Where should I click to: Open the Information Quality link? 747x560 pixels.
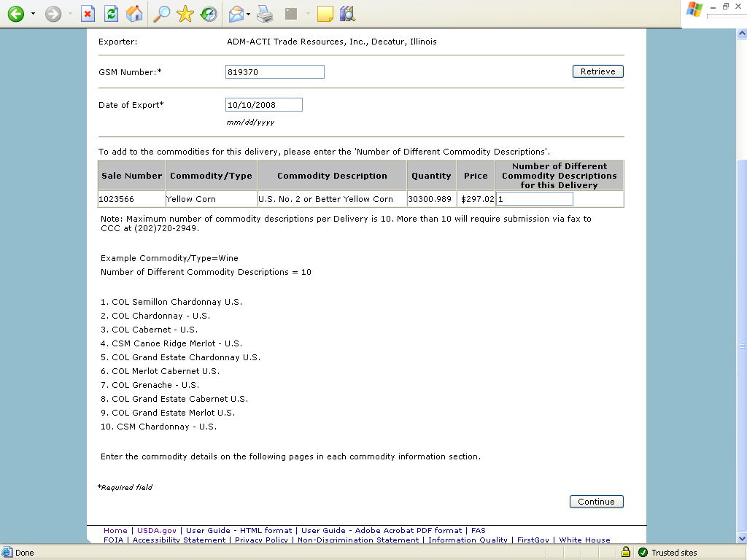click(468, 540)
